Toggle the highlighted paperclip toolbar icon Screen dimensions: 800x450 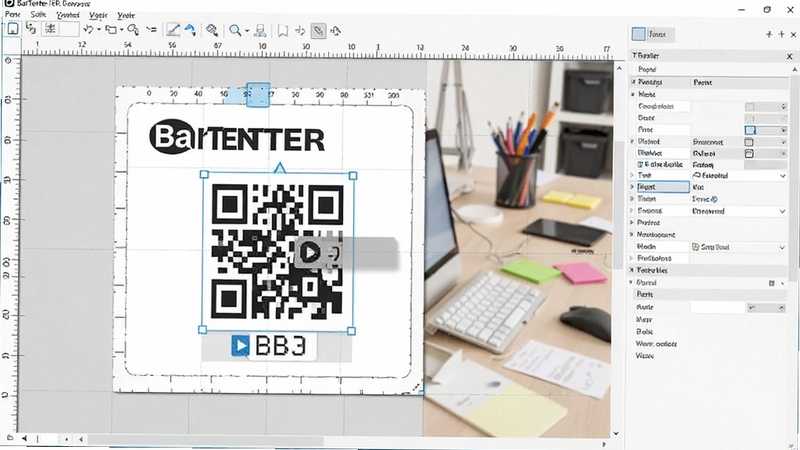[x=318, y=31]
